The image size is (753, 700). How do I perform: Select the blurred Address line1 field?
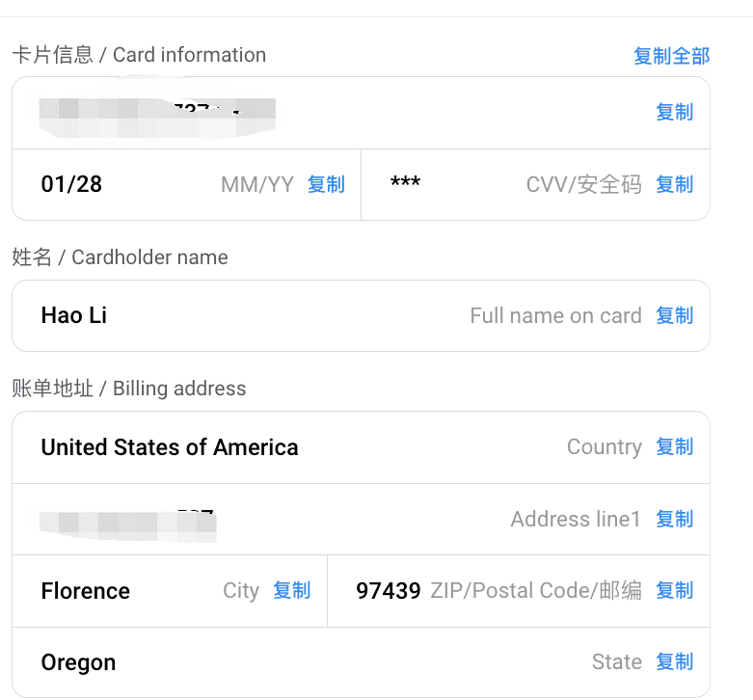coord(362,520)
